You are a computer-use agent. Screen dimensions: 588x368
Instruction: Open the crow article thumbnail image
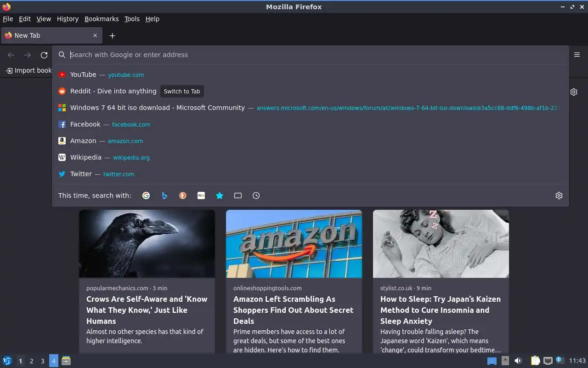tap(147, 244)
